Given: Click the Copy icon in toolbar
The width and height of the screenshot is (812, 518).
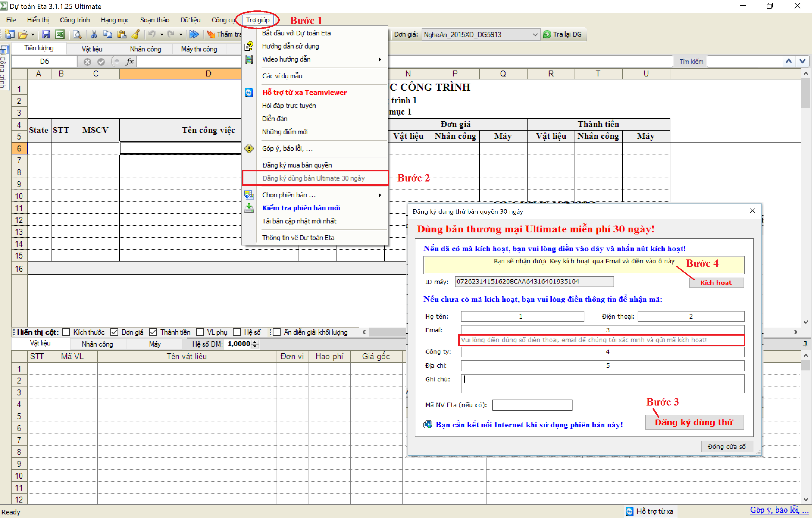Looking at the screenshot, I should tap(108, 34).
